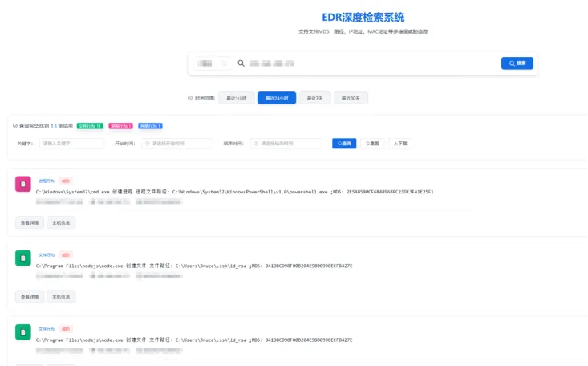Screen dimensions: 588x366
Task: Click the magnifier icon in search bar
Action: pos(241,63)
